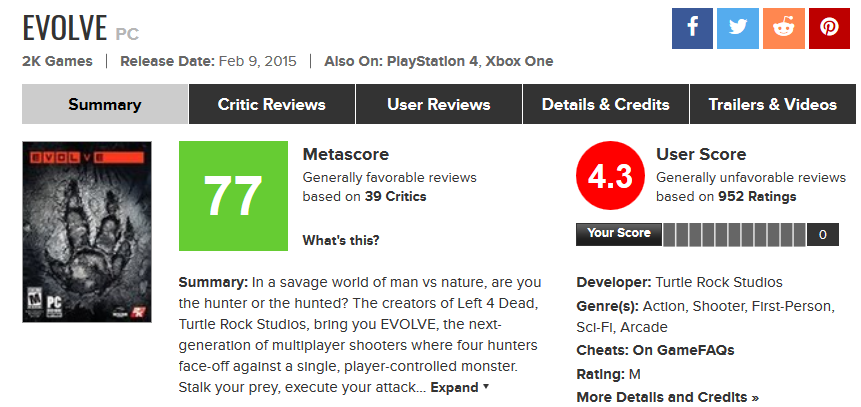The image size is (861, 407).
Task: Click the "What's this?" link
Action: point(340,240)
